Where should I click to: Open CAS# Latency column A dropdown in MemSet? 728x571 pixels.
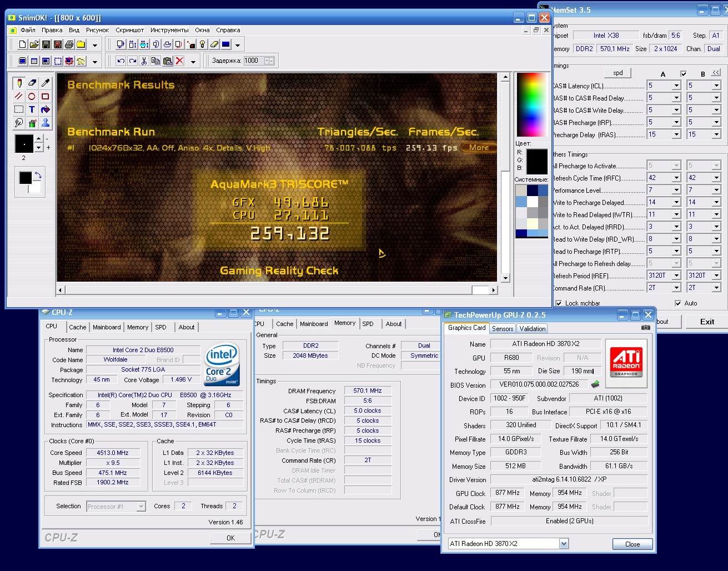tap(676, 86)
